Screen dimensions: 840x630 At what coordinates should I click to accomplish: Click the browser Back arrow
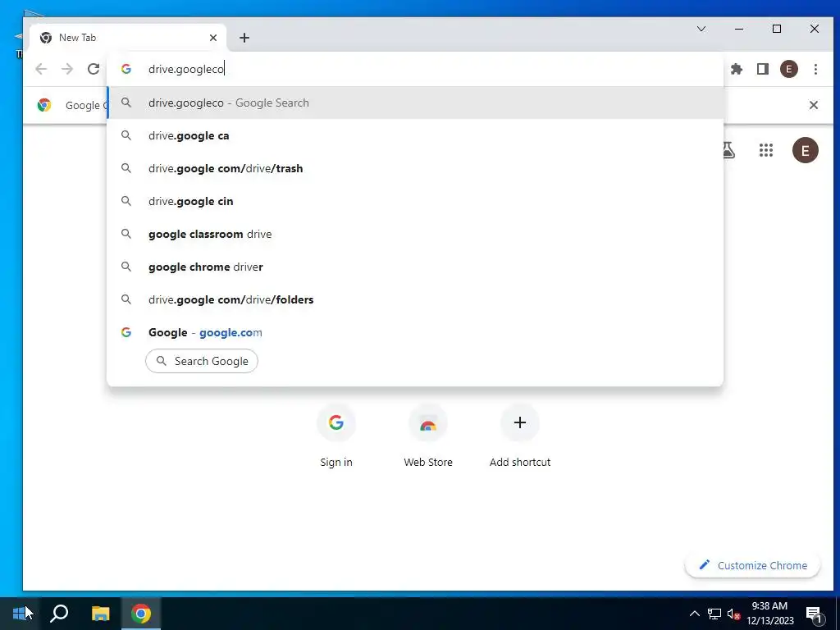[x=41, y=69]
